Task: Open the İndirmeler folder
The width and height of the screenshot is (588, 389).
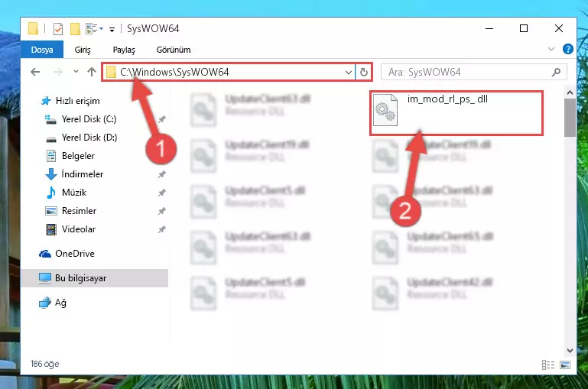Action: click(x=82, y=174)
